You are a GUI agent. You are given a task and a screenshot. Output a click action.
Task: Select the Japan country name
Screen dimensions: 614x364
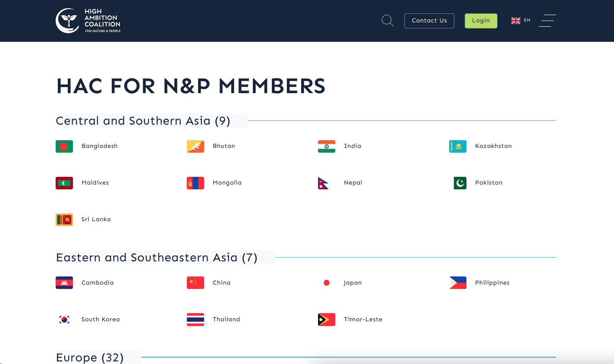pos(353,283)
